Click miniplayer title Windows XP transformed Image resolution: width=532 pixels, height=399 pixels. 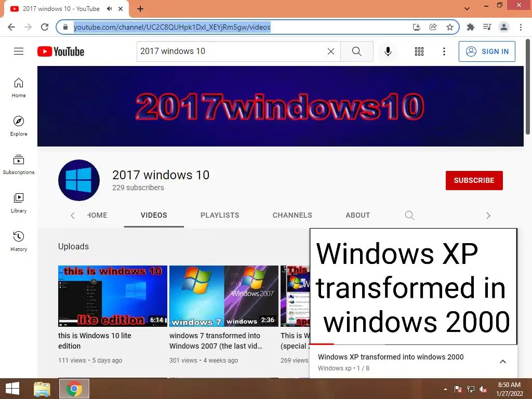click(391, 357)
